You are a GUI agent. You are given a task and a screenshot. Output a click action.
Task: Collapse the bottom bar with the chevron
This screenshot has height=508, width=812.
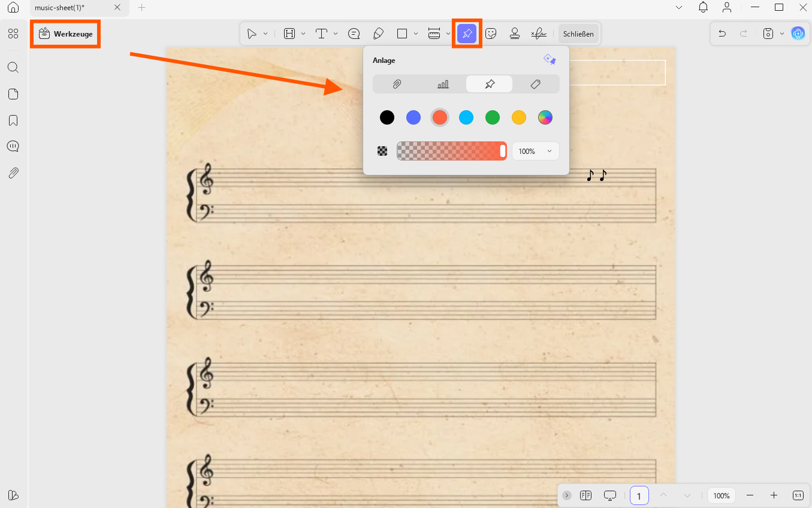click(567, 495)
